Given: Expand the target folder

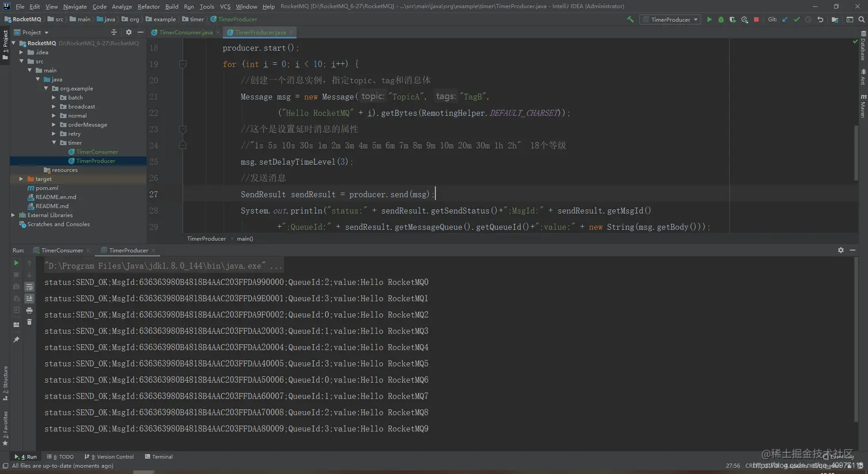Looking at the screenshot, I should click(21, 179).
